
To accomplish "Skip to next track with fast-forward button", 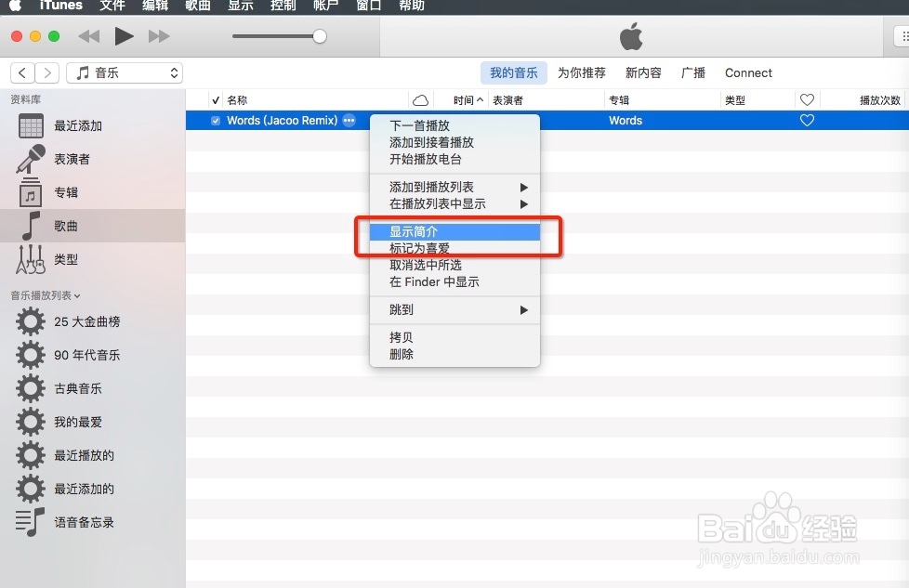I will pos(159,36).
